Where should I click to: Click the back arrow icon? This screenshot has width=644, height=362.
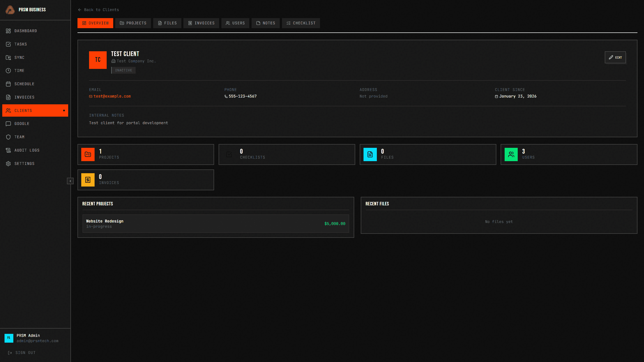(80, 10)
